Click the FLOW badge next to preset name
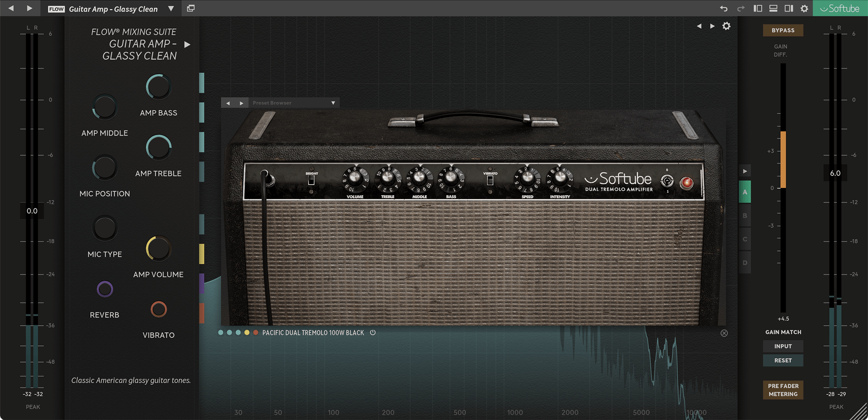The height and width of the screenshot is (420, 868). [56, 9]
